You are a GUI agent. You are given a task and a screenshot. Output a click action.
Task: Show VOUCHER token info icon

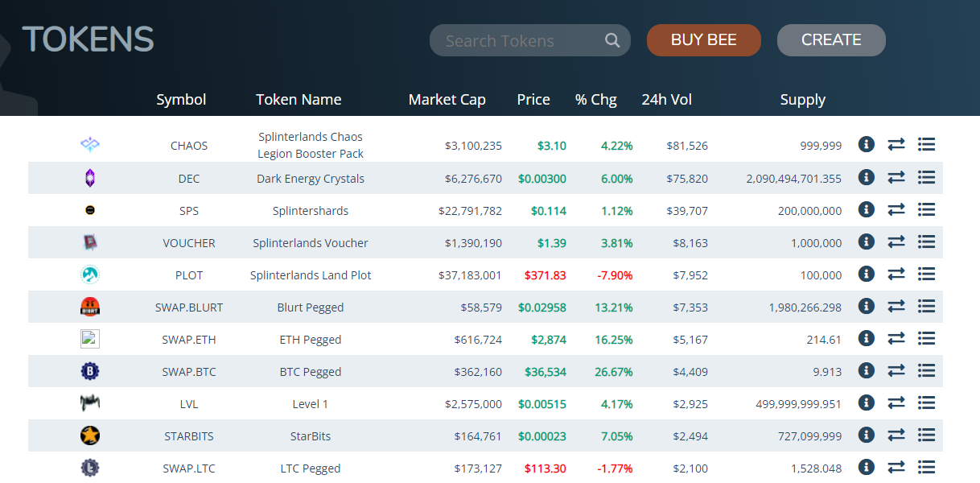click(x=866, y=242)
